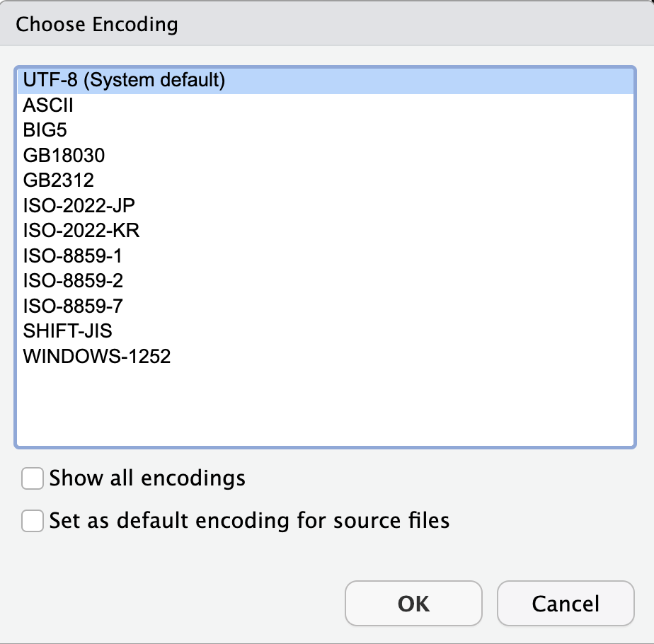
Task: Check Set as default encoding for source files
Action: [x=33, y=521]
